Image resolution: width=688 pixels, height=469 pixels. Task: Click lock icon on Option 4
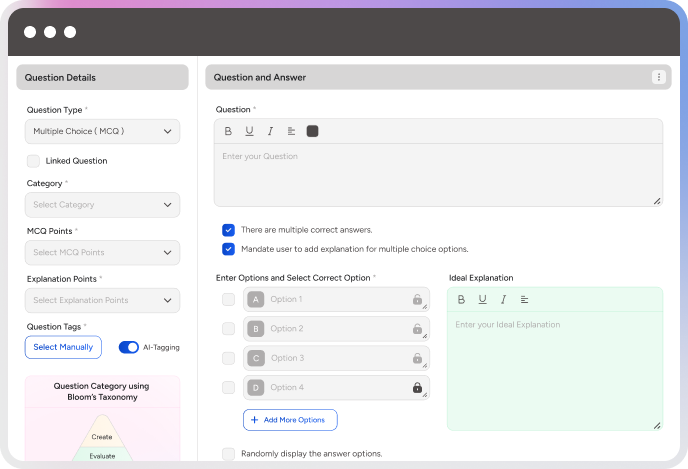417,387
